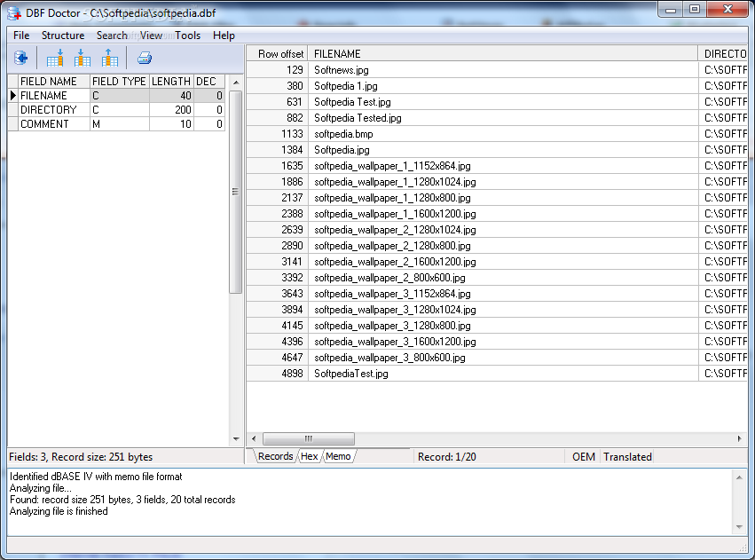Viewport: 755px width, 560px height.
Task: Click the FIELD TYPE column header
Action: click(120, 82)
